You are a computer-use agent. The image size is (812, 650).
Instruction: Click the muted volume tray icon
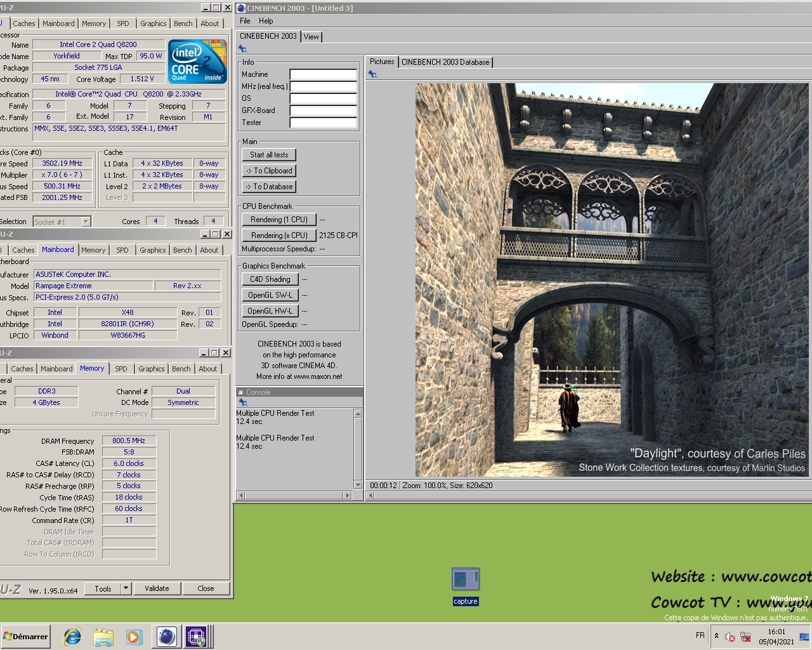730,637
